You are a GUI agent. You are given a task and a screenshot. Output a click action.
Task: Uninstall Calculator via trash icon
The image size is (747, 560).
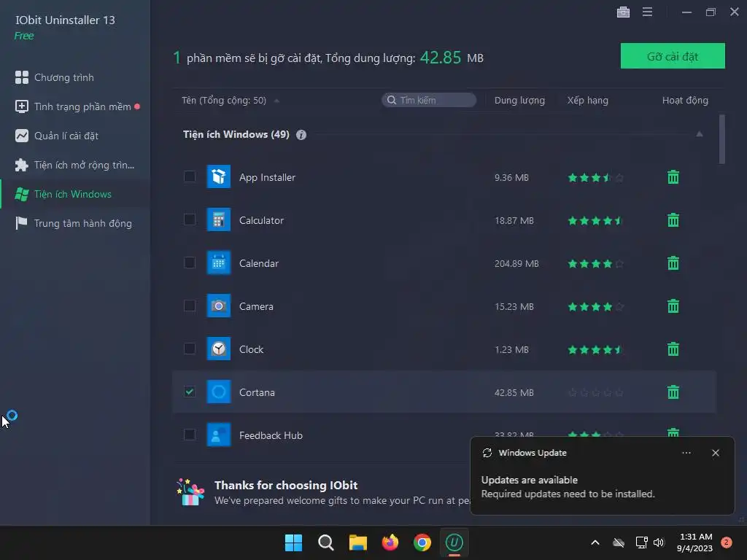pos(673,220)
